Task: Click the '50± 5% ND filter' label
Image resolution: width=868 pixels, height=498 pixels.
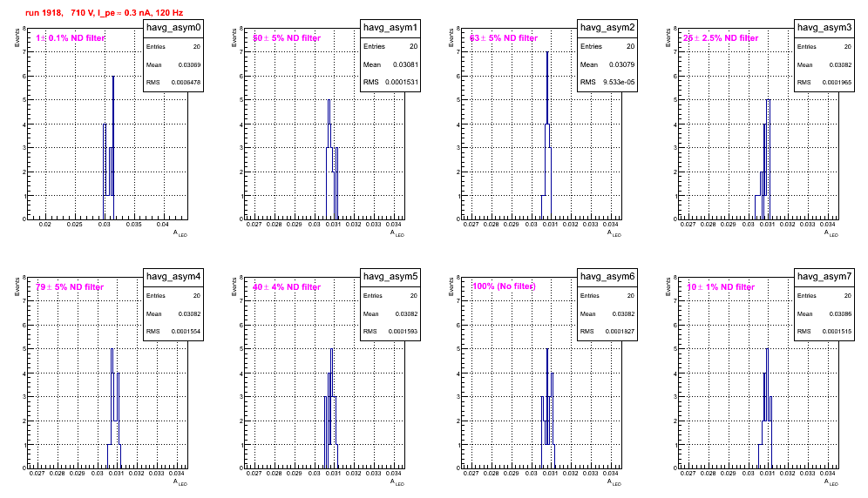Action: [x=287, y=38]
